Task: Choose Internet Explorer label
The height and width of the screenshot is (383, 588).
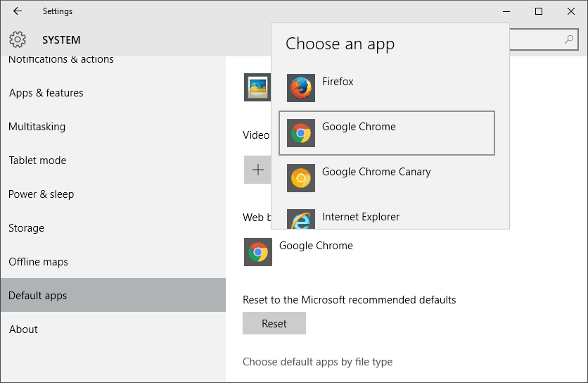Action: click(361, 217)
